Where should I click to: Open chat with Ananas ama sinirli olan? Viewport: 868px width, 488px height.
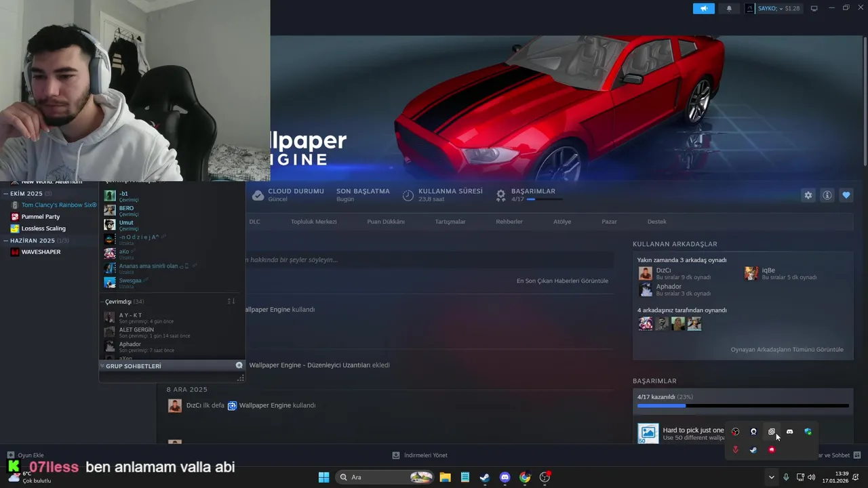pyautogui.click(x=172, y=268)
